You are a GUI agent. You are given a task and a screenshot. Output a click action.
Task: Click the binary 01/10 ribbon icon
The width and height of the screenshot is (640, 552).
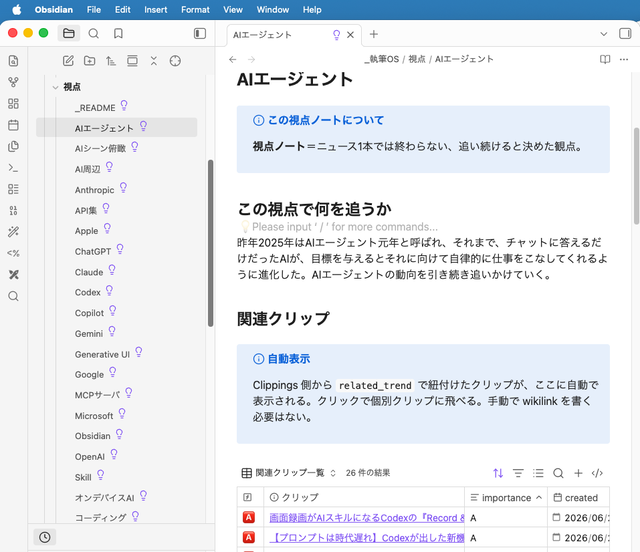click(13, 211)
